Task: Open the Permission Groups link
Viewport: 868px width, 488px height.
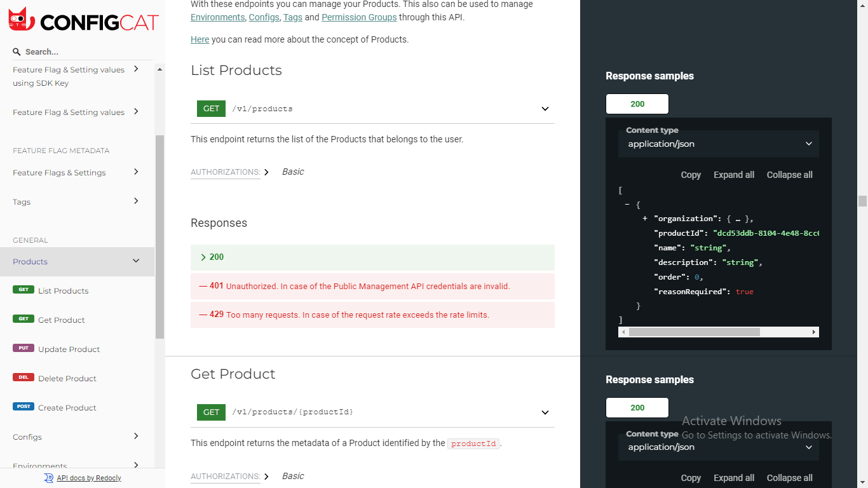Action: 359,17
